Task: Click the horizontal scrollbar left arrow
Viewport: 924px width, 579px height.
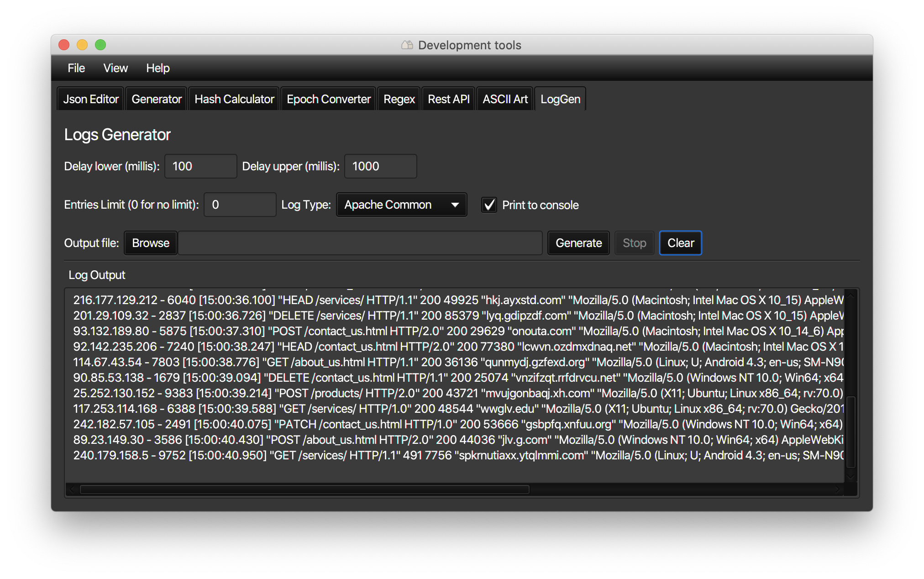Action: click(72, 490)
